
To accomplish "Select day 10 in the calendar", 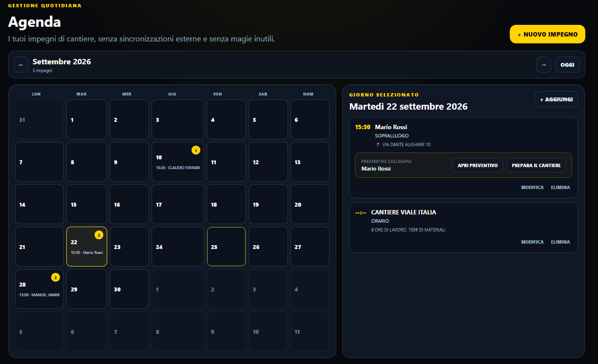I will [178, 162].
